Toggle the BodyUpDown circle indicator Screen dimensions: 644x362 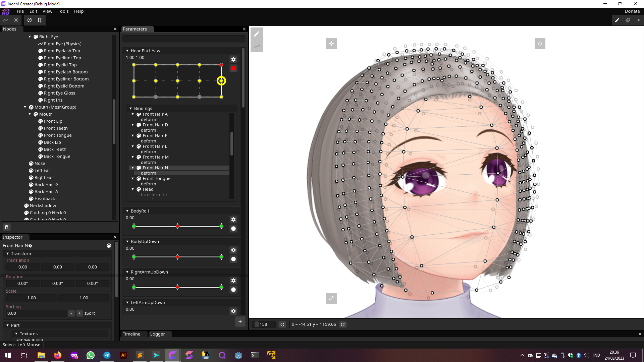[x=233, y=259]
